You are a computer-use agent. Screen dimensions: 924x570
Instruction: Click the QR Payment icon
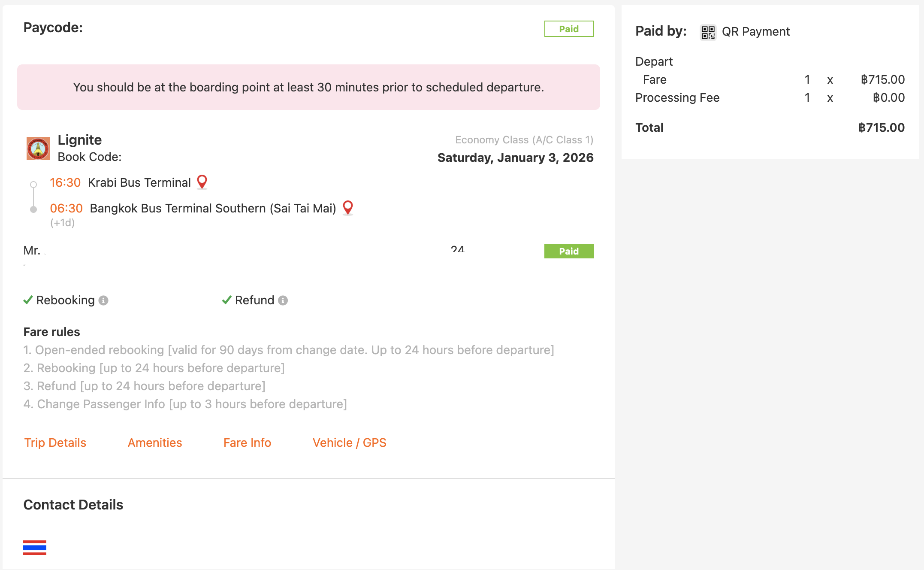click(x=709, y=32)
